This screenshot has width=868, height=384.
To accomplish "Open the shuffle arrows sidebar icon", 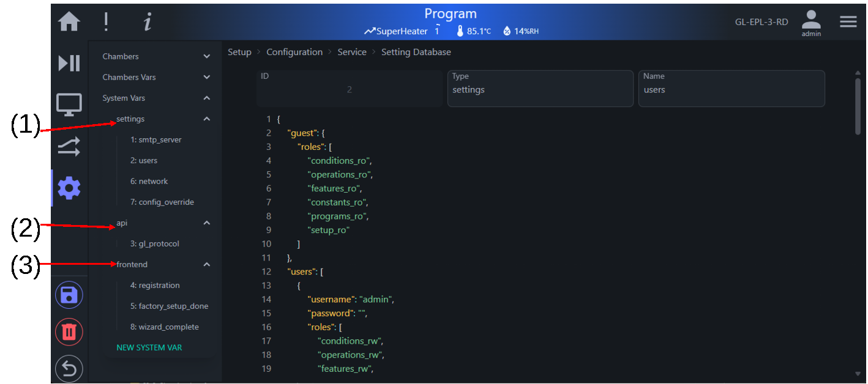I will point(69,147).
